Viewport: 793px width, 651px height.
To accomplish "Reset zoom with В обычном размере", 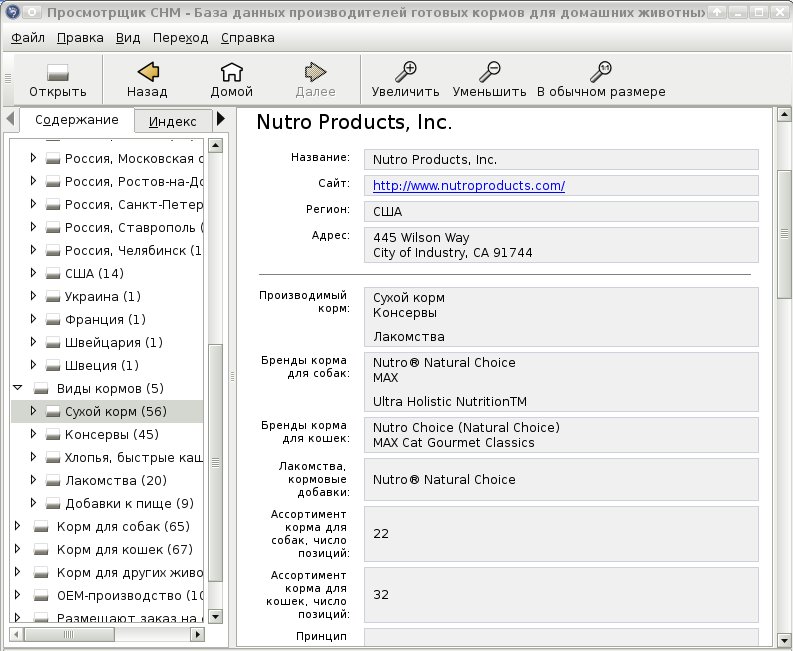I will [601, 72].
